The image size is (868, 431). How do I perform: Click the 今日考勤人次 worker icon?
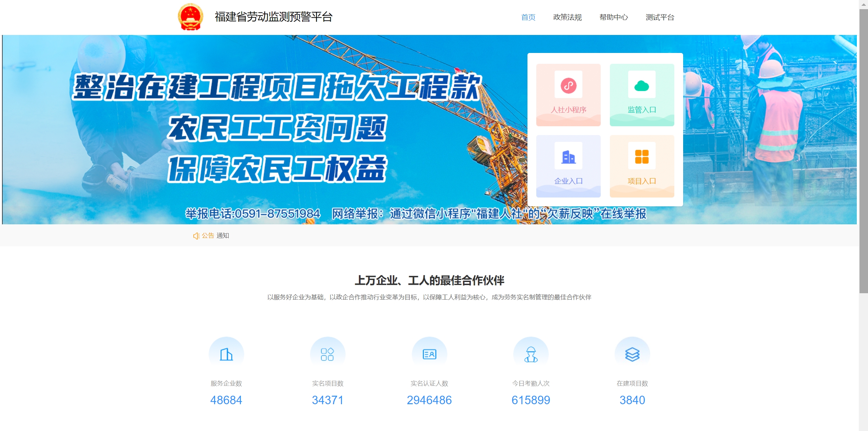(x=531, y=354)
